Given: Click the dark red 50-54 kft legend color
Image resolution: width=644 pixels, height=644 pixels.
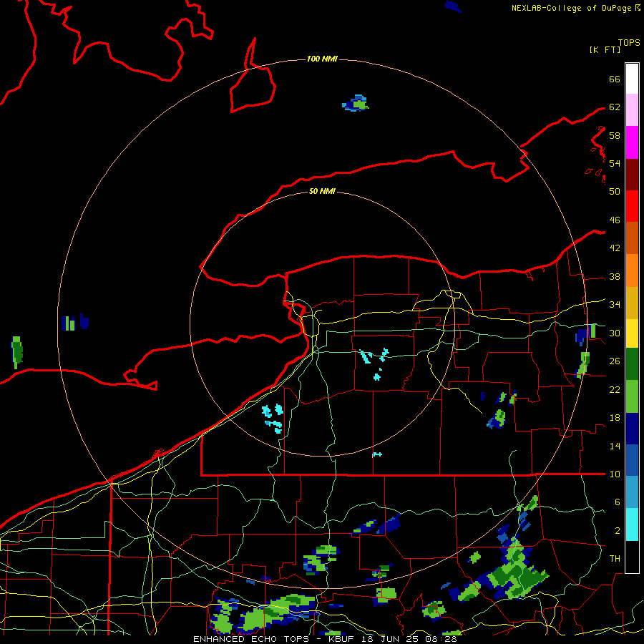Looking at the screenshot, I should 632,175.
